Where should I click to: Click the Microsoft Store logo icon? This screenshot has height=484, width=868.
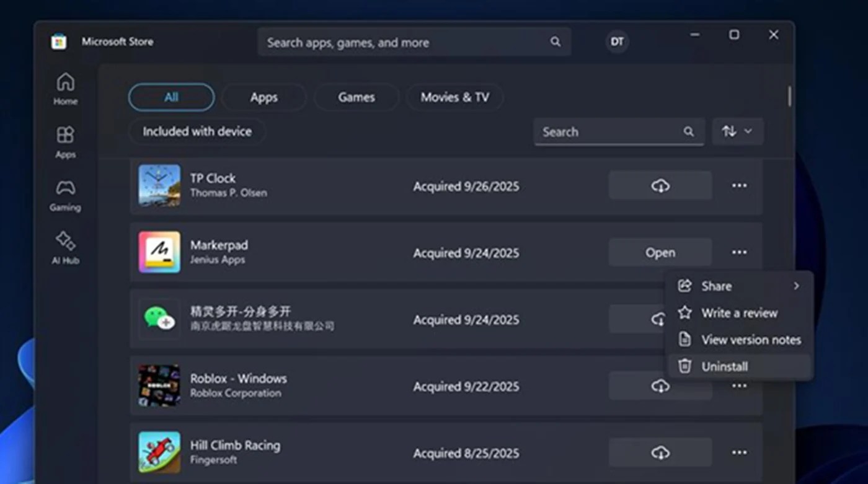click(x=58, y=41)
